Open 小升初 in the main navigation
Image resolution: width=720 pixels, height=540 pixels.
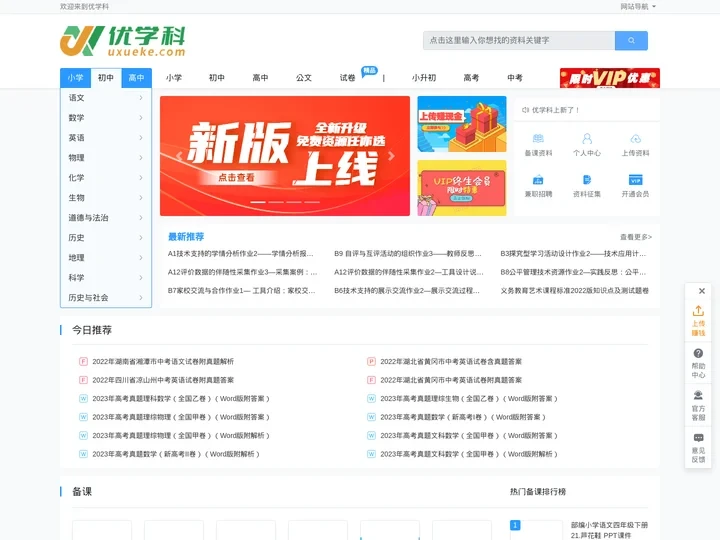click(423, 78)
